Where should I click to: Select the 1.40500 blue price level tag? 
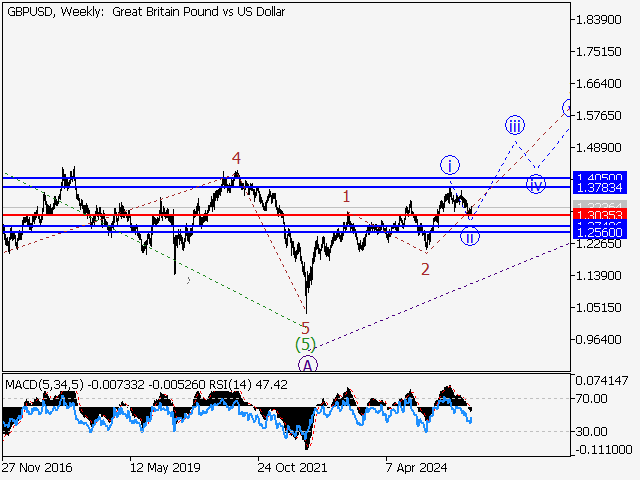click(x=600, y=177)
